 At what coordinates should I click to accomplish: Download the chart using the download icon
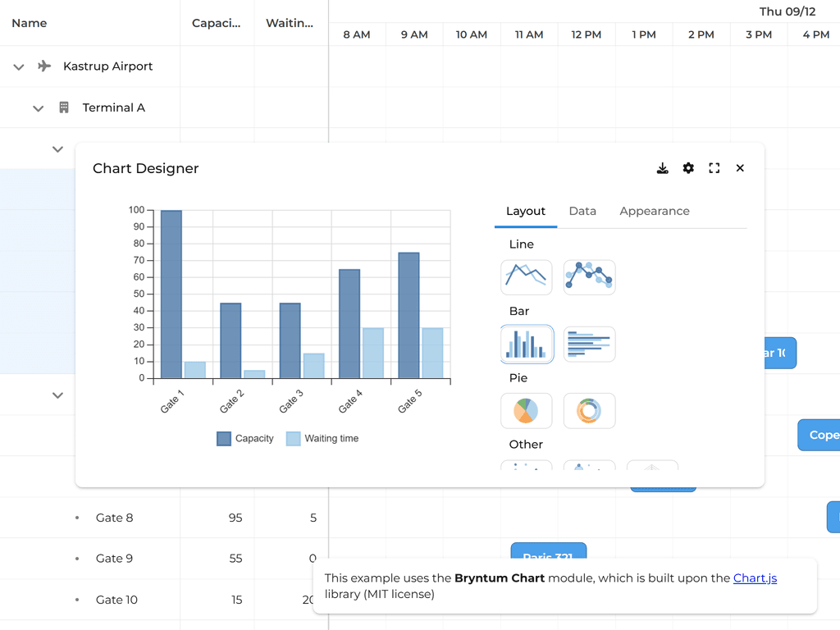pos(662,167)
